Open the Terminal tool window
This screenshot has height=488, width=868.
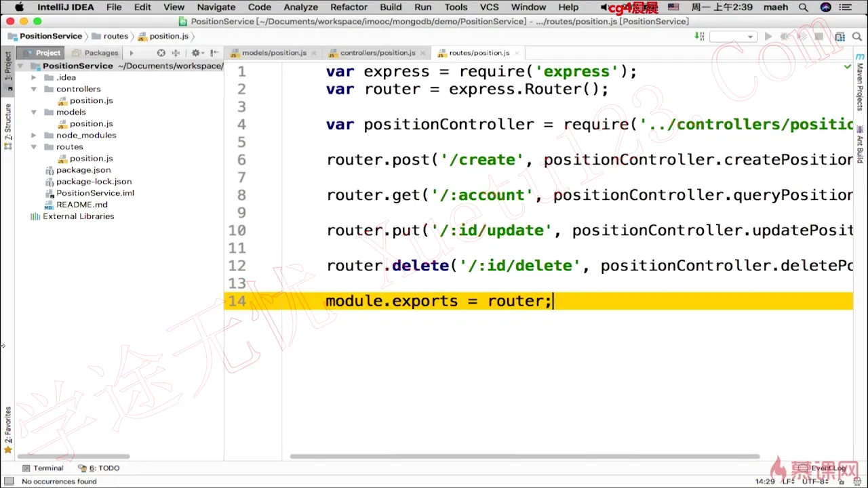43,468
